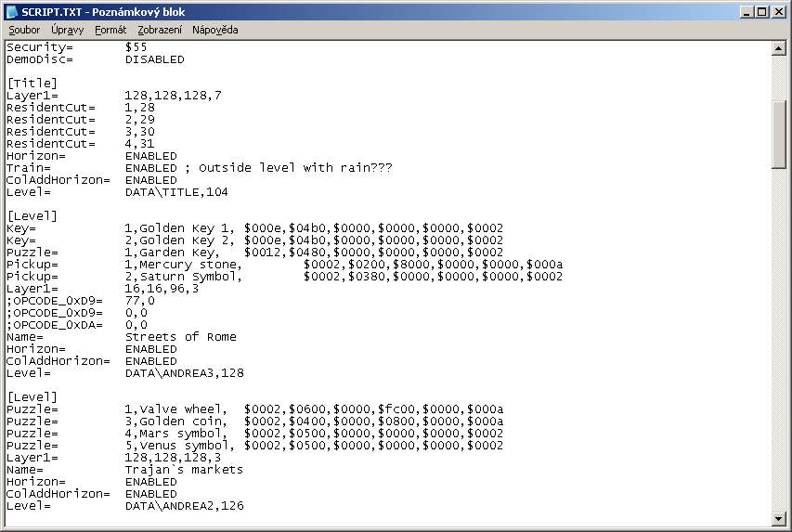Minimize the Poznámkový blok window
The height and width of the screenshot is (532, 792).
(747, 12)
